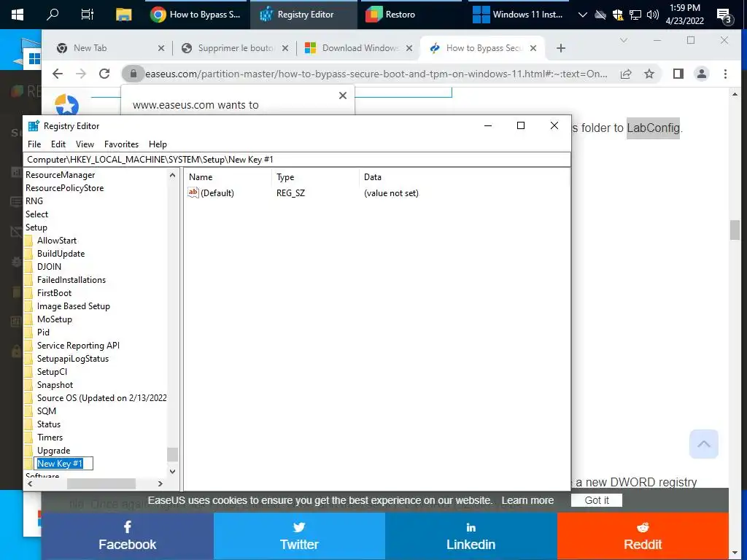Close the New Tab tab
Viewport: 747px width, 560px height.
pos(161,48)
